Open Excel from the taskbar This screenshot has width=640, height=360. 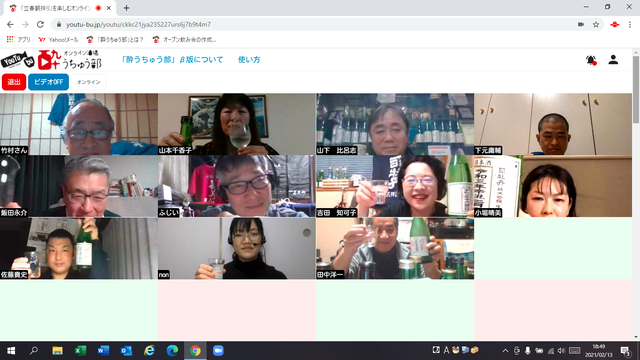(80, 351)
